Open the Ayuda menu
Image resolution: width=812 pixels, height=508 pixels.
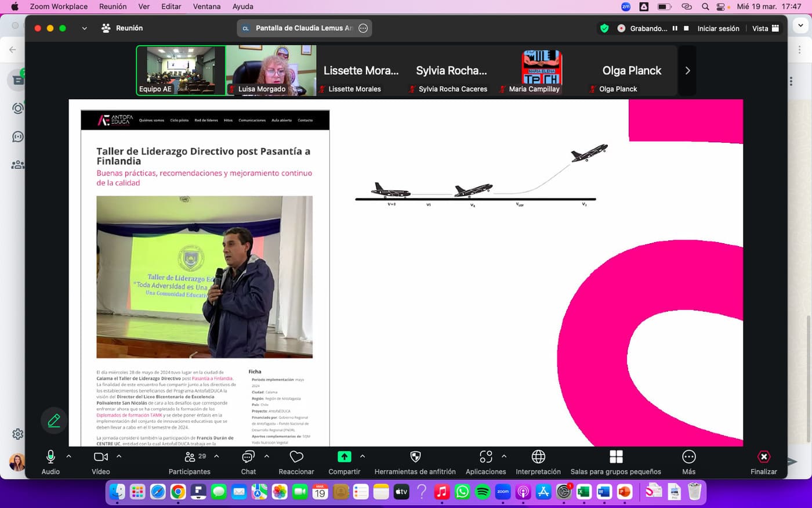[242, 6]
